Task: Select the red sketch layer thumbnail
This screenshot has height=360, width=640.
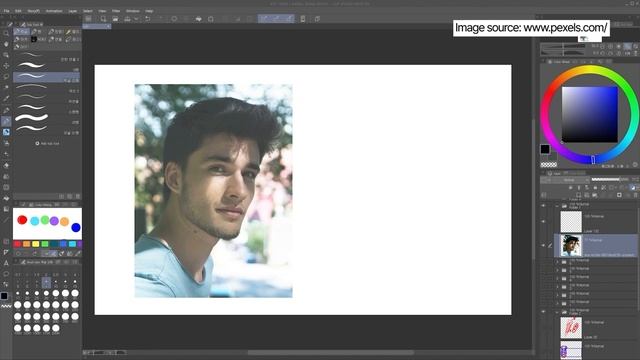Action: coord(571,328)
